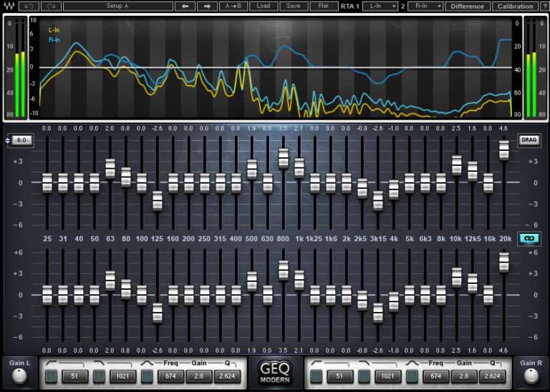Viewport: 550px width, 392px height.
Task: Click the Save button in toolbar
Action: pos(293,6)
